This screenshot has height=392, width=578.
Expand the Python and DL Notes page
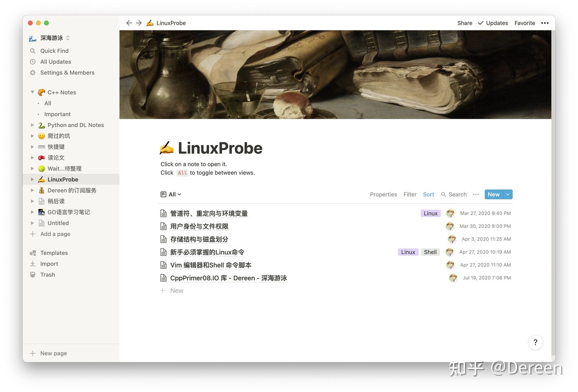coord(33,125)
